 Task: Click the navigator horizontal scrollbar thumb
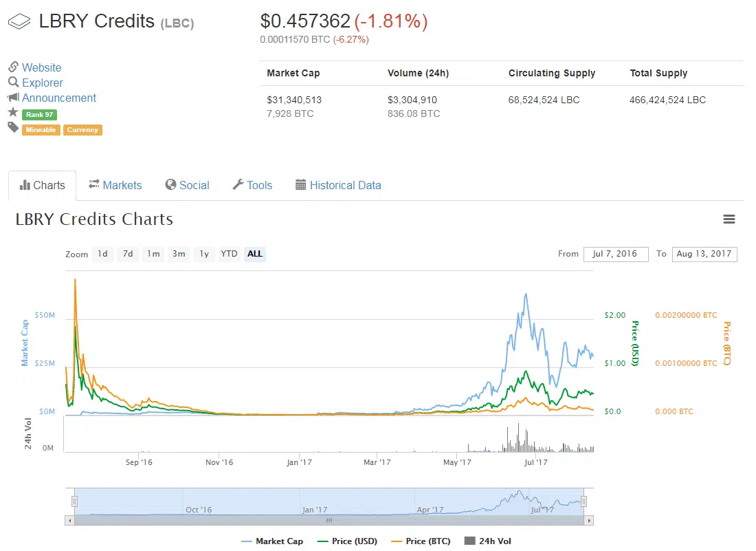pos(329,521)
